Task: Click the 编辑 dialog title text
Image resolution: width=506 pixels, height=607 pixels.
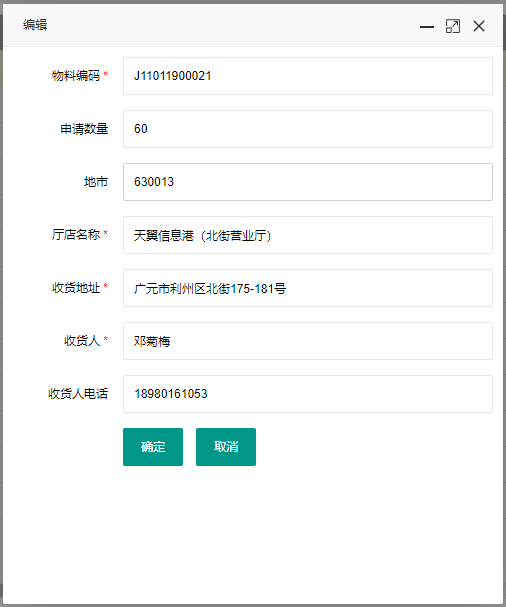Action: coord(35,25)
